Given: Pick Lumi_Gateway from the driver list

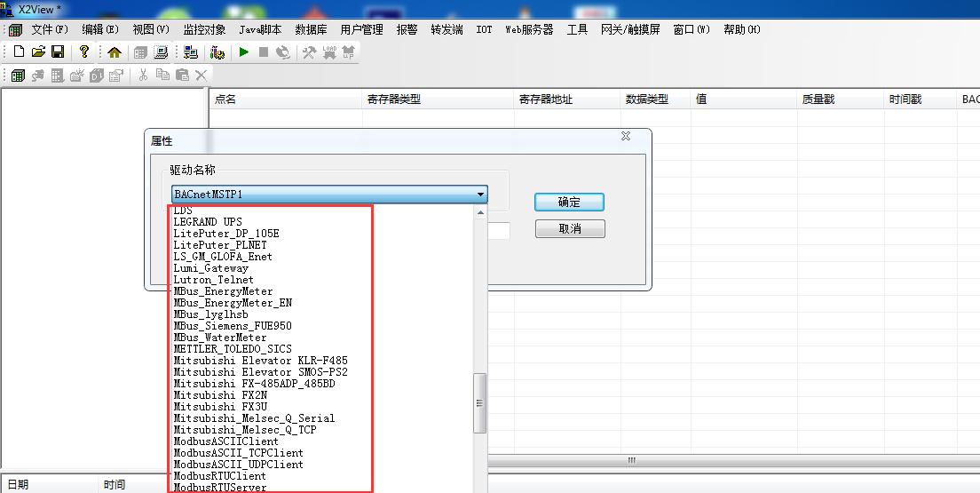Looking at the screenshot, I should (x=211, y=268).
